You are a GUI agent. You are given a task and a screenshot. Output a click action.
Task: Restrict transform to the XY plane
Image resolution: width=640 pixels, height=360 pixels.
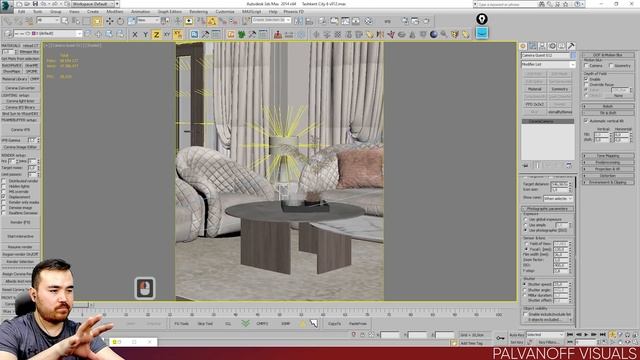(x=167, y=35)
